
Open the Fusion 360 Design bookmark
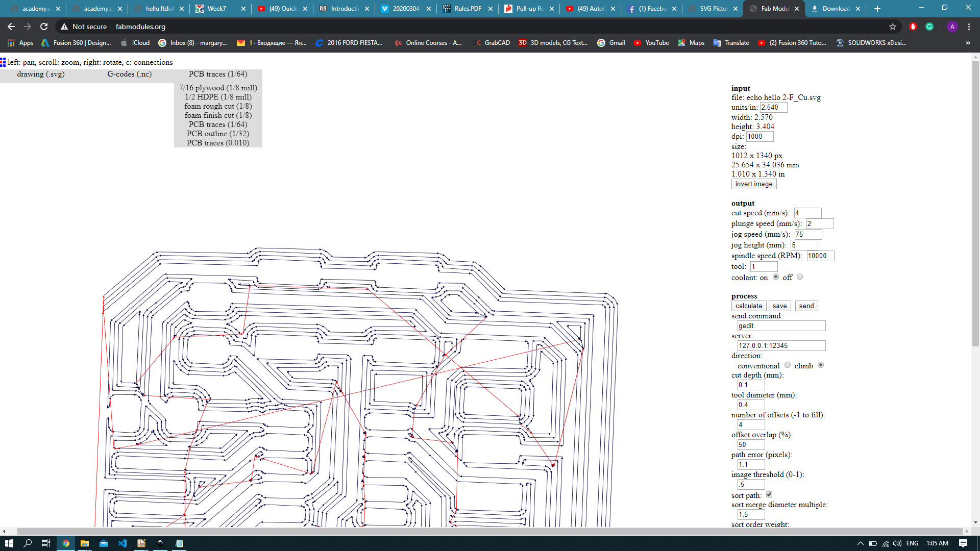[76, 43]
